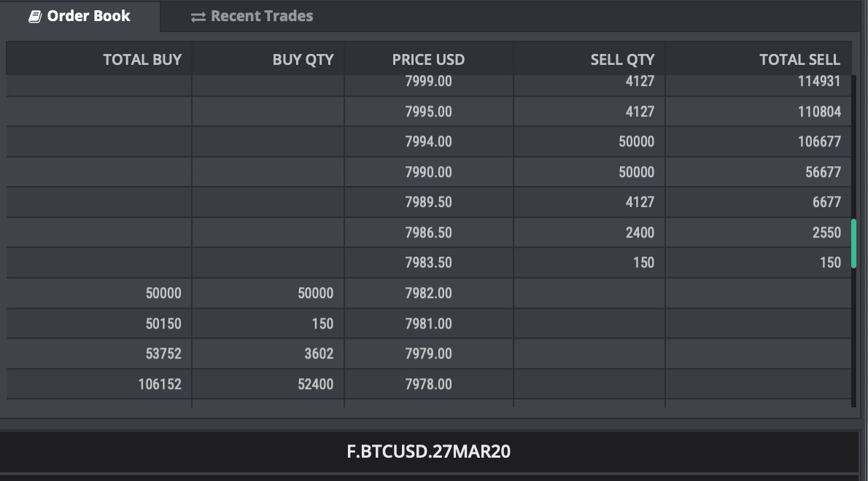
Task: Switch to the Recent Trades tab
Action: [x=252, y=16]
